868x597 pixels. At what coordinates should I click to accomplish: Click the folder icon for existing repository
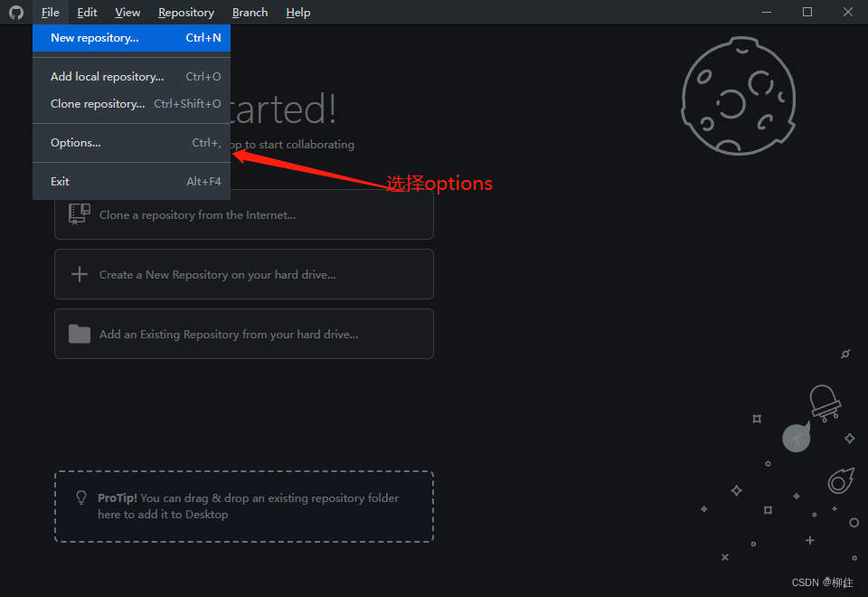tap(80, 334)
